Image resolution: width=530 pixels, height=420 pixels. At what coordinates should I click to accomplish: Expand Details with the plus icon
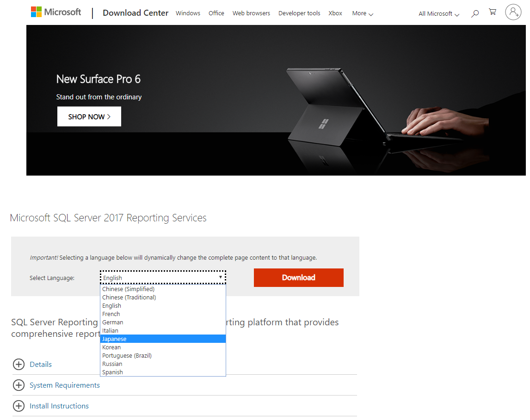(x=18, y=365)
